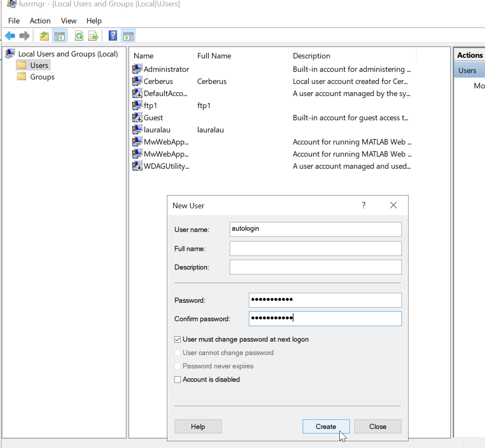485x448 pixels.
Task: Toggle the Show/Hide Console Tree icon
Action: [59, 36]
